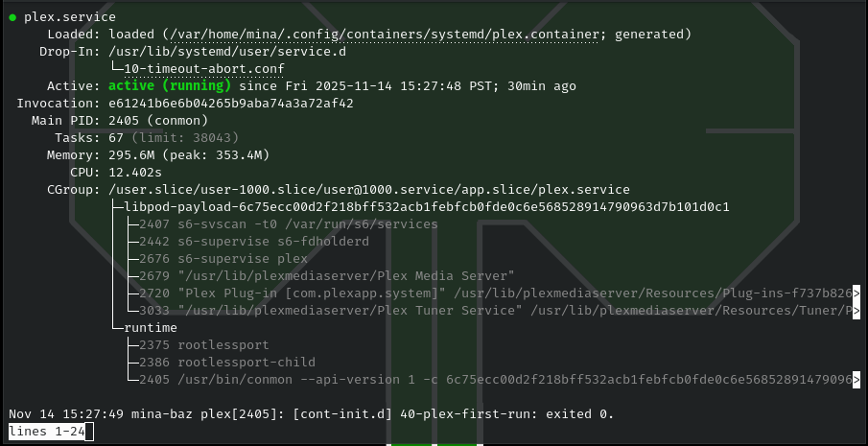This screenshot has height=446, width=868.
Task: Click the CGroup plex.service slice path
Action: pos(369,190)
